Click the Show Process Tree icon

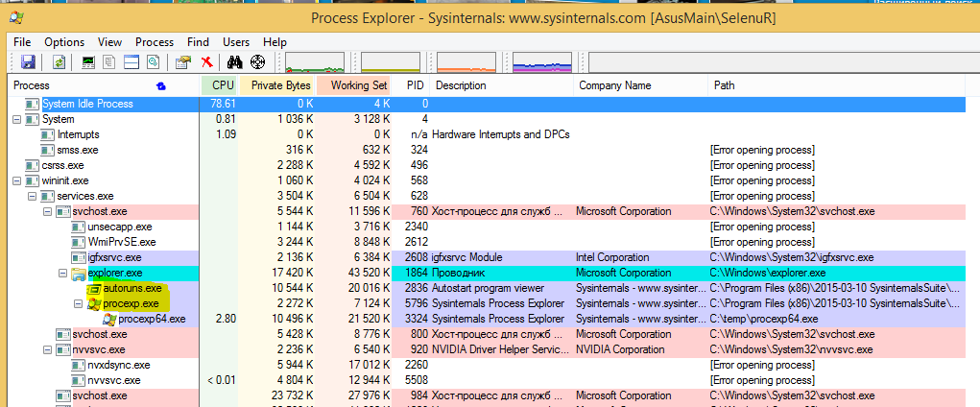[109, 62]
